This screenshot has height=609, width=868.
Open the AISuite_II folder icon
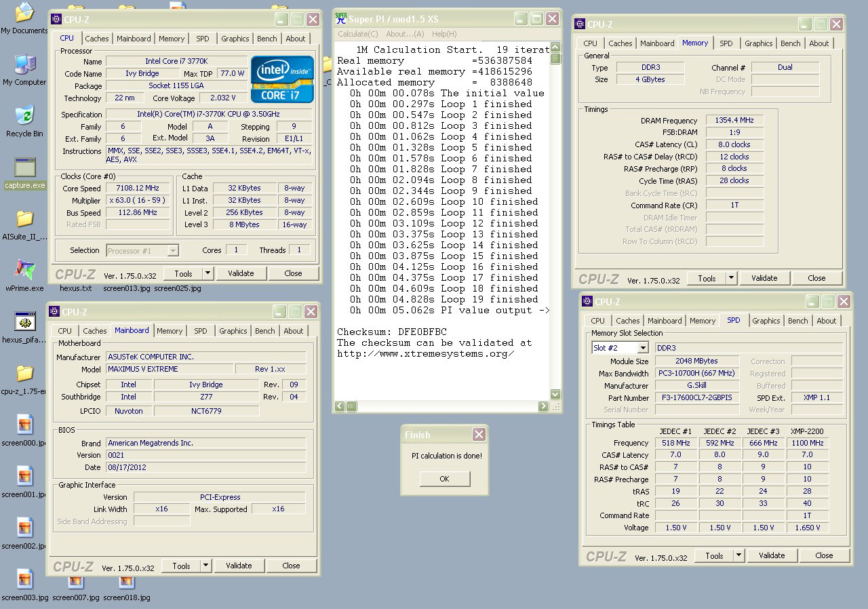coord(24,219)
